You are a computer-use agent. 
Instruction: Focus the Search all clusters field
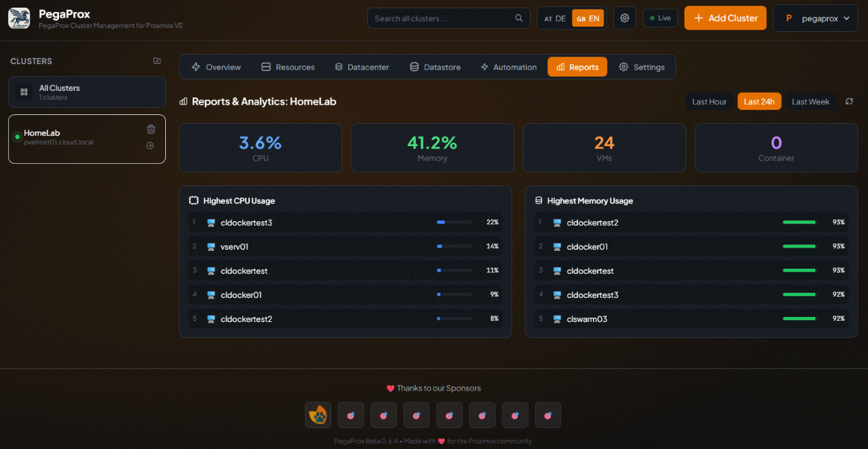coord(442,18)
